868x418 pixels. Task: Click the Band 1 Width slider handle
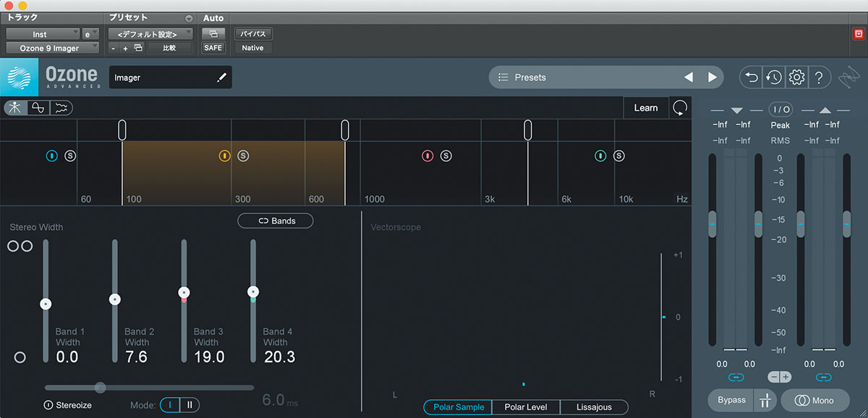tap(46, 304)
